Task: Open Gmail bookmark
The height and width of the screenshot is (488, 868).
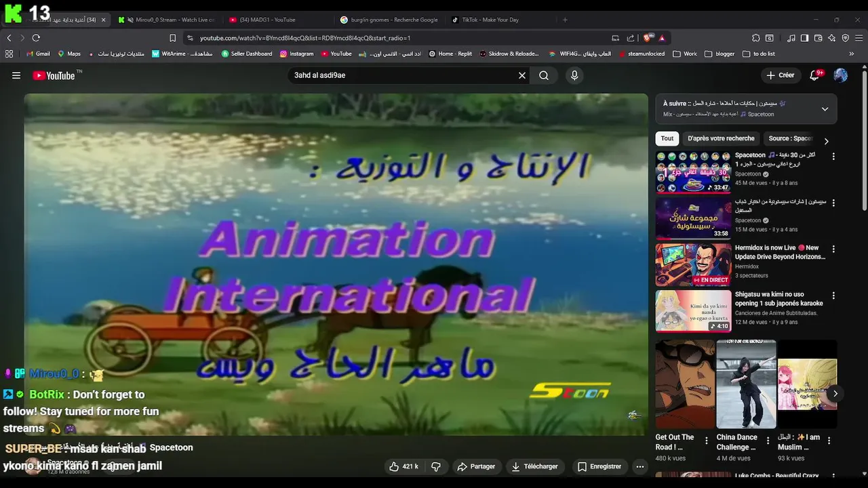Action: [37, 54]
